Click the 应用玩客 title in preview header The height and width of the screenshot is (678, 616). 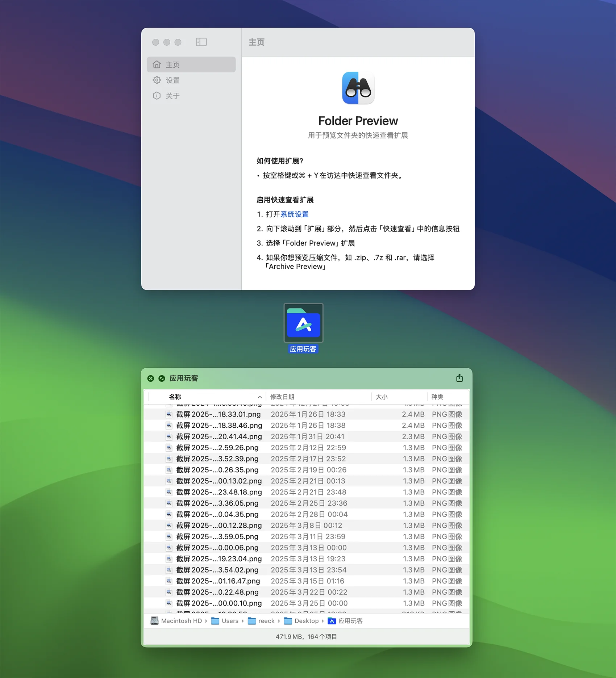click(184, 378)
